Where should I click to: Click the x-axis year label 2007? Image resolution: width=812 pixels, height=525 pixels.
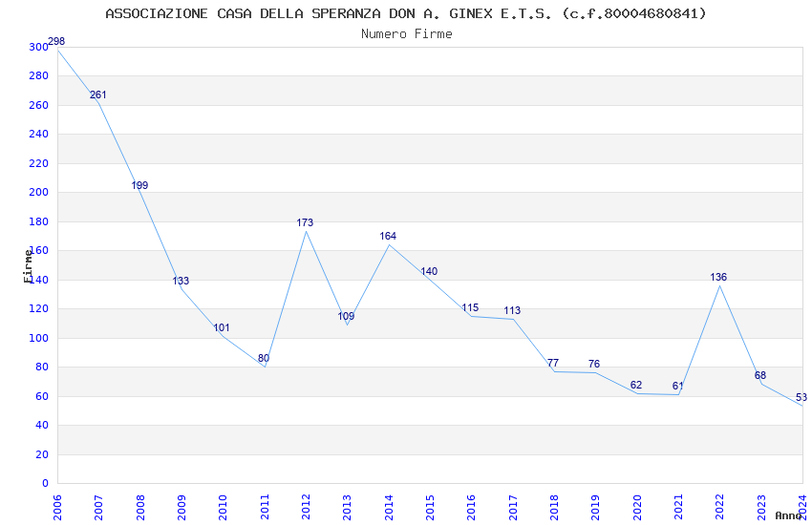pyautogui.click(x=98, y=508)
